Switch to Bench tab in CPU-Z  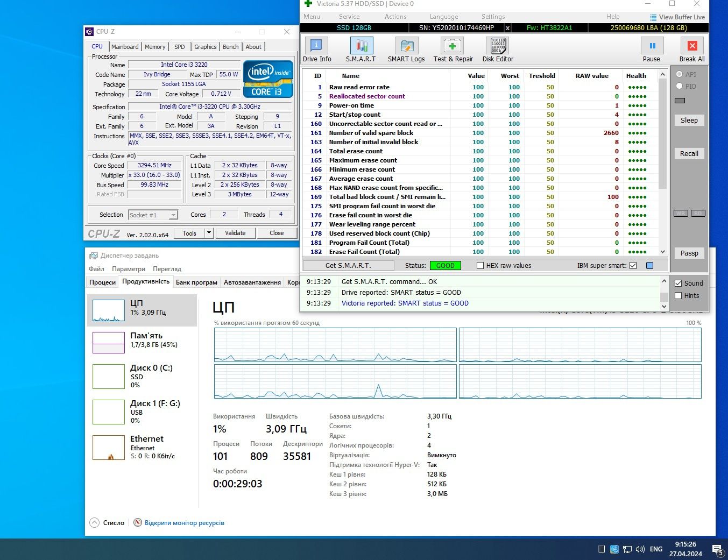pyautogui.click(x=231, y=47)
